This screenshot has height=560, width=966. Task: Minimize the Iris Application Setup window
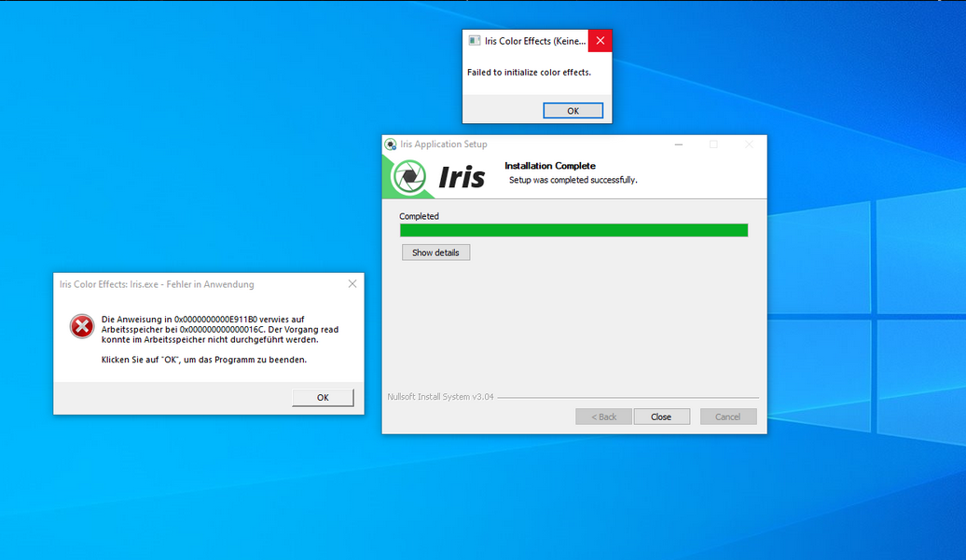(678, 144)
